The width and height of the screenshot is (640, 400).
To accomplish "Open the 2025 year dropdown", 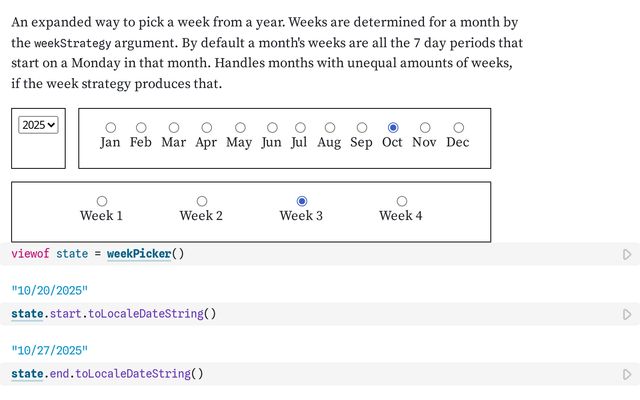I will 39,125.
